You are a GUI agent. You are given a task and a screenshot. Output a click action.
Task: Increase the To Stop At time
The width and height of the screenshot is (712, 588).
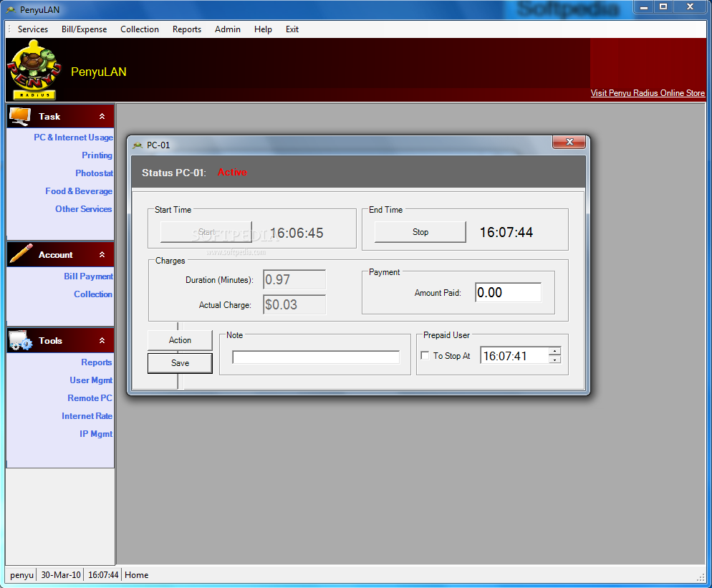pyautogui.click(x=554, y=352)
